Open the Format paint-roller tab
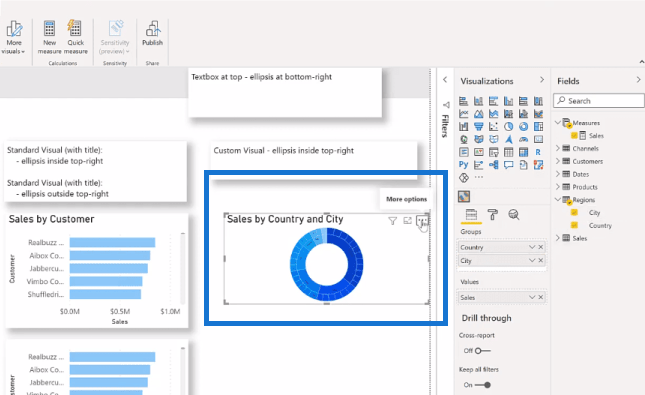 [x=492, y=214]
